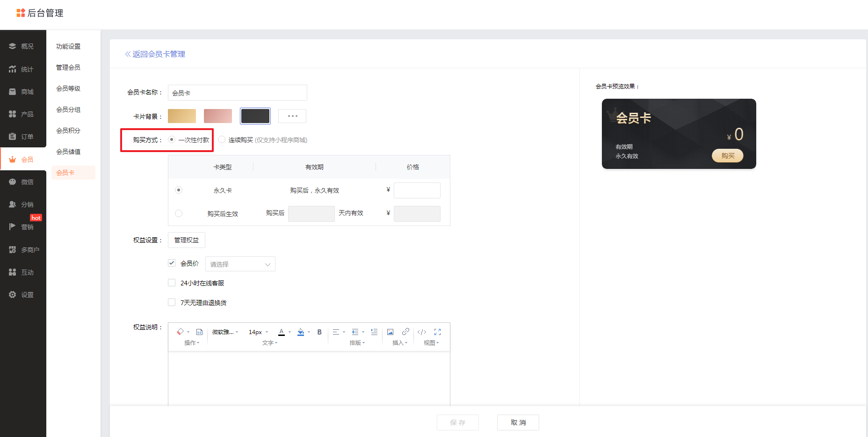868x437 pixels.
Task: Choose the gold card background swatch
Action: (182, 116)
